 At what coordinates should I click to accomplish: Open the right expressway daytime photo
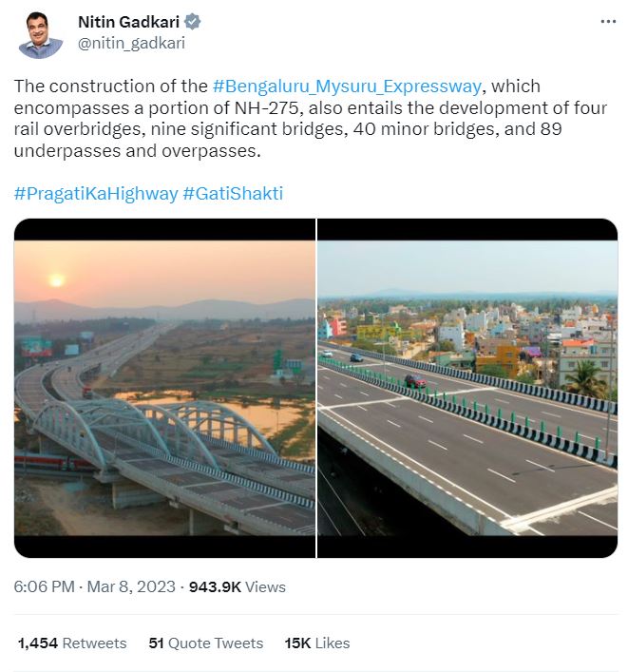(467, 388)
